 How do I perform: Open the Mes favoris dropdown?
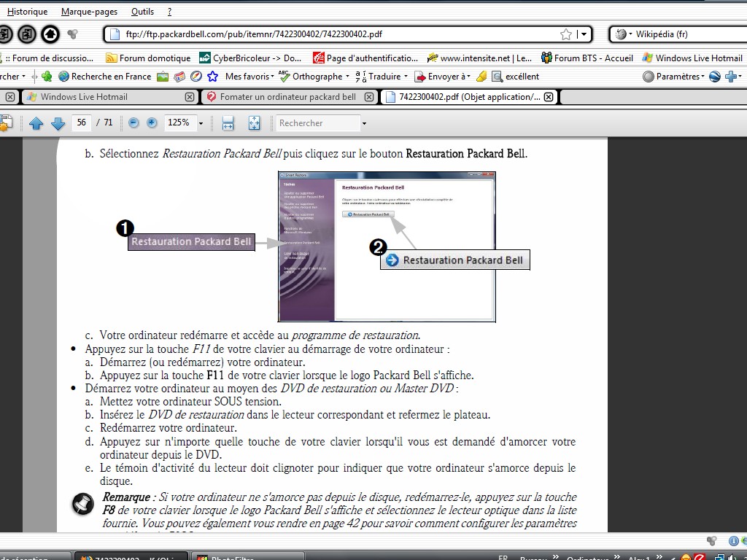(x=249, y=76)
